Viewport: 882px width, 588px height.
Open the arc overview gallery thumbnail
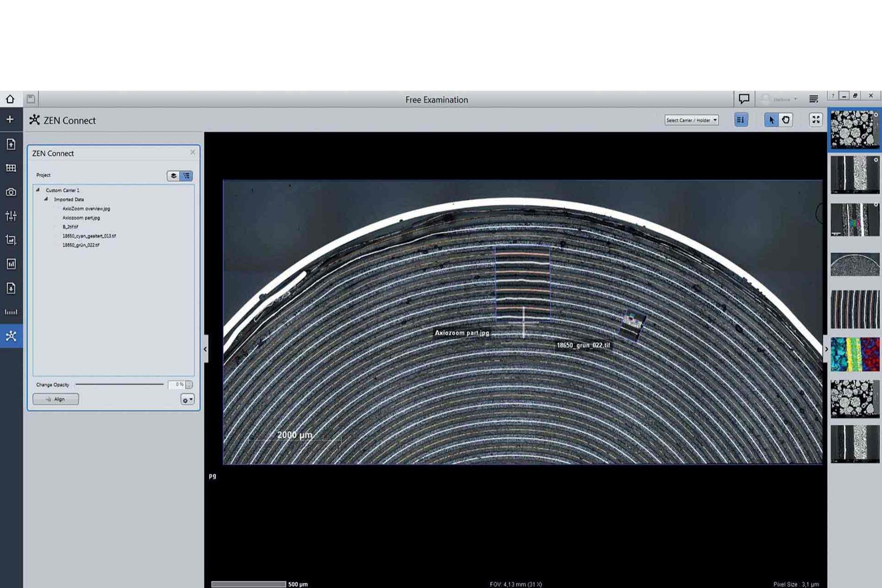[855, 264]
